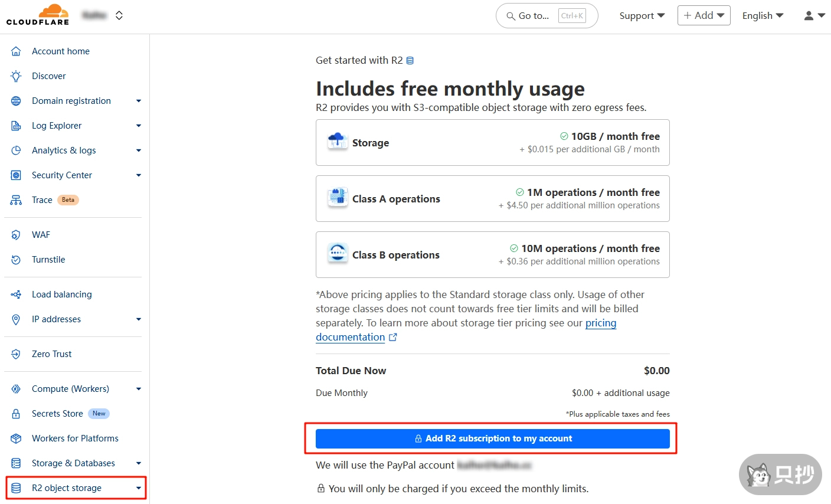Click the Go to... search field
The width and height of the screenshot is (831, 504).
(547, 16)
